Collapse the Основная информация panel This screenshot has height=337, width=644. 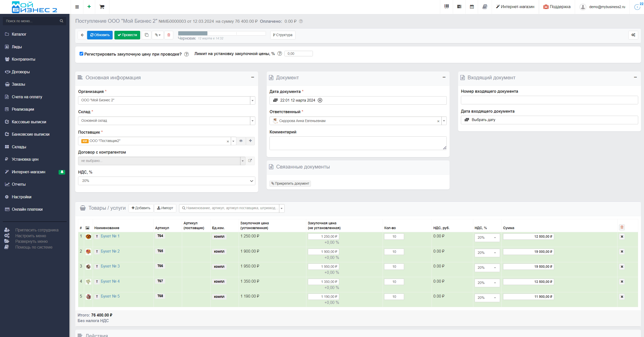pyautogui.click(x=252, y=77)
